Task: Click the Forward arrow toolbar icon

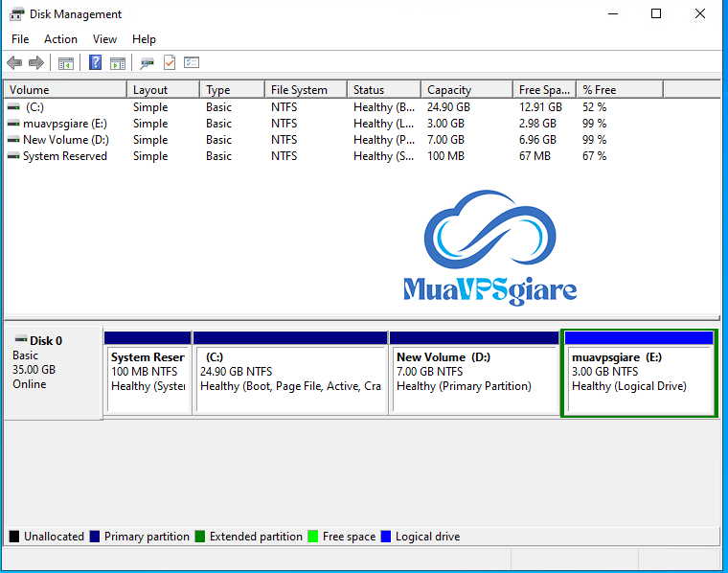Action: point(36,63)
